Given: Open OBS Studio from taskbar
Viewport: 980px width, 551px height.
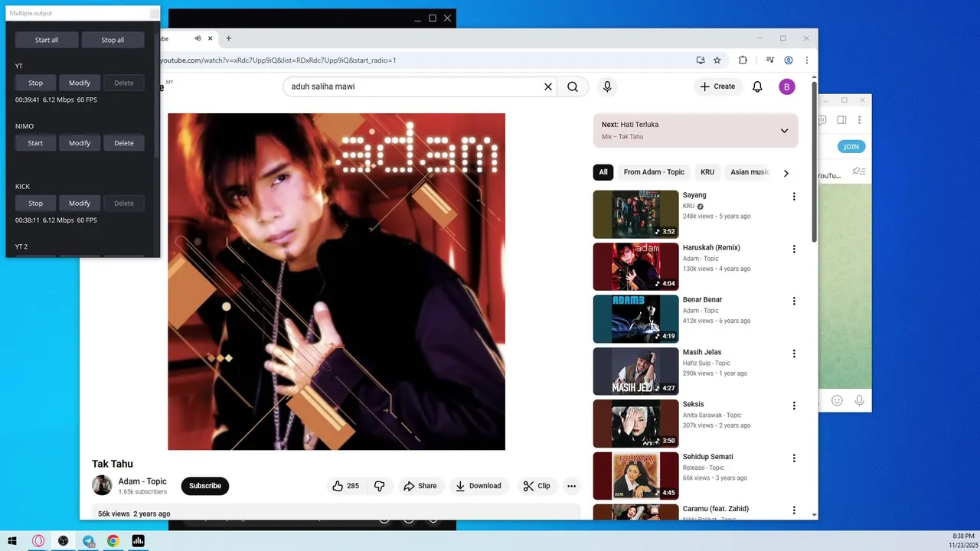Looking at the screenshot, I should pos(64,541).
